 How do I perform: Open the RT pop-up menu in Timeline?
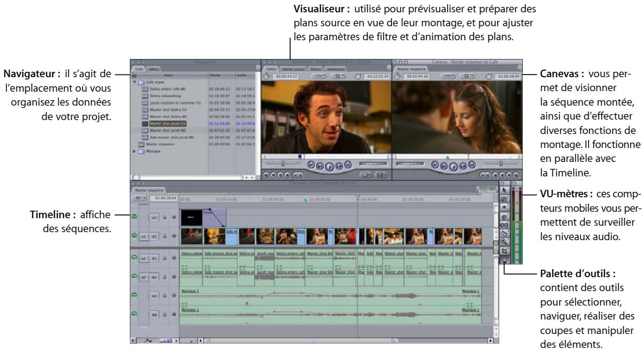click(138, 198)
